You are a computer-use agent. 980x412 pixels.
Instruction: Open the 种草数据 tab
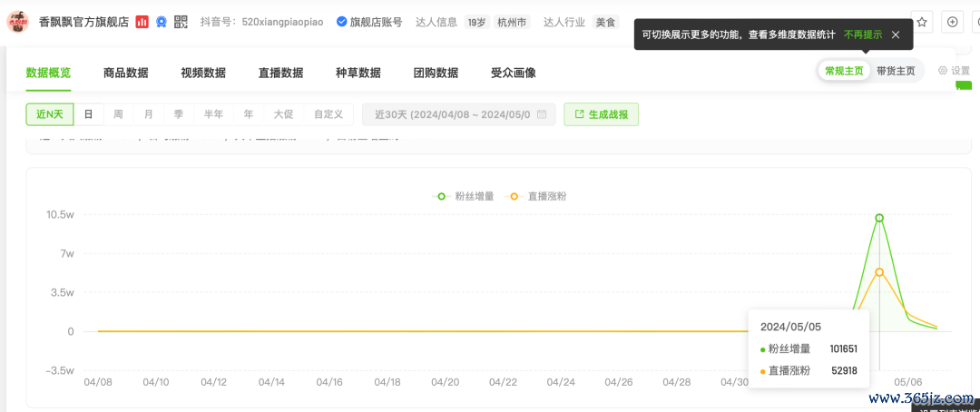[x=358, y=74]
